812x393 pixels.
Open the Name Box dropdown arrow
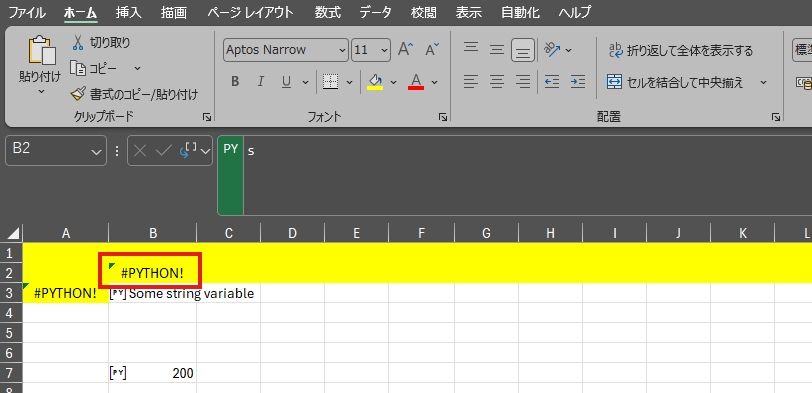[x=95, y=151]
